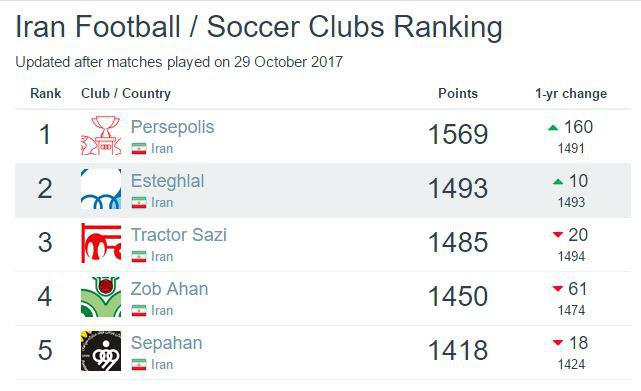Viewport: 641px width, 391px height.
Task: Click the Tractor Sazi club logo
Action: (x=101, y=243)
